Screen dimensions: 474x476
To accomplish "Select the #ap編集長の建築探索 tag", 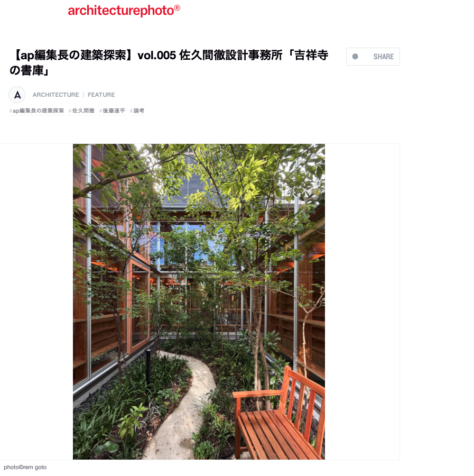I will click(36, 111).
